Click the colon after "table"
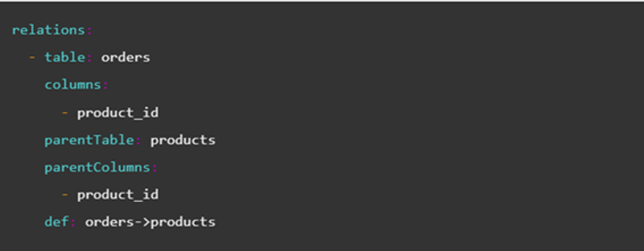The height and width of the screenshot is (251, 644). point(89,57)
